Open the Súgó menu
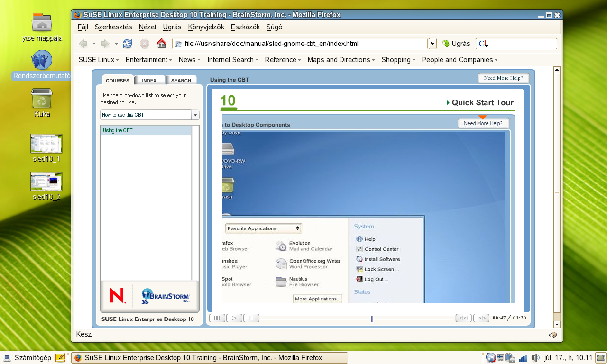607x364 pixels. tap(274, 27)
